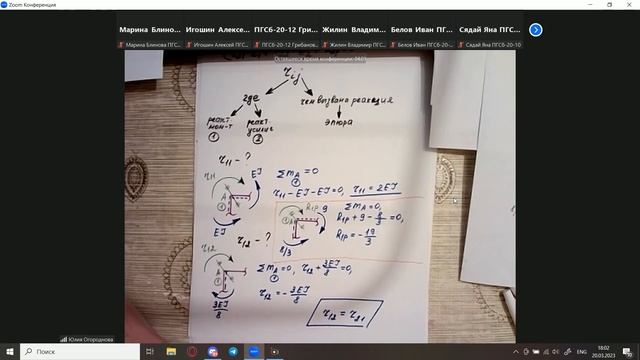640x360 pixels.
Task: Click the remaining conference time notice
Action: click(x=320, y=59)
